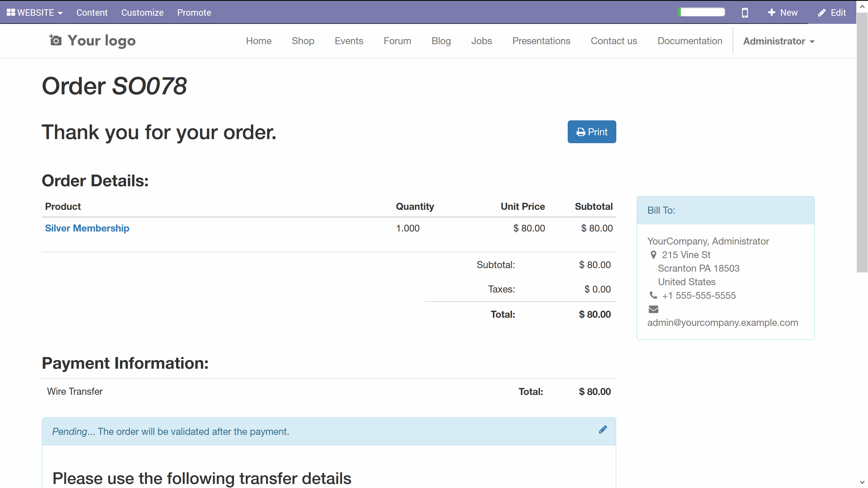Open the Presentations page

tap(541, 41)
